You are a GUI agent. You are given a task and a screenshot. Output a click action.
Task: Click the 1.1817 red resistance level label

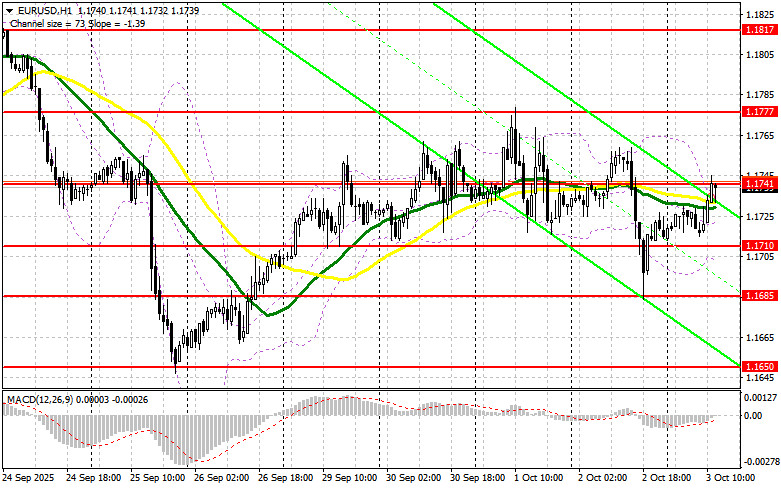click(756, 30)
